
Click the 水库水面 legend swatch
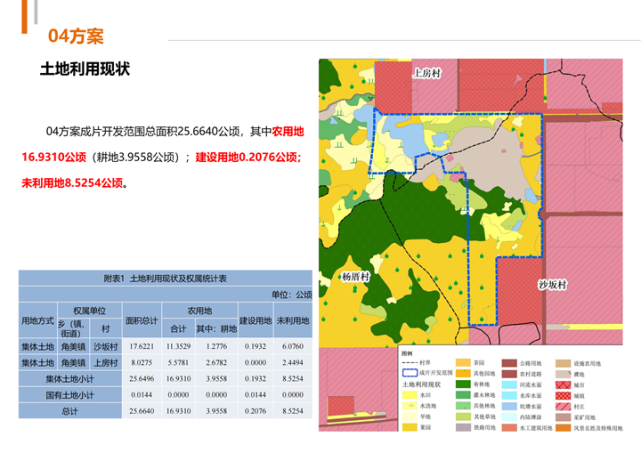(x=509, y=395)
